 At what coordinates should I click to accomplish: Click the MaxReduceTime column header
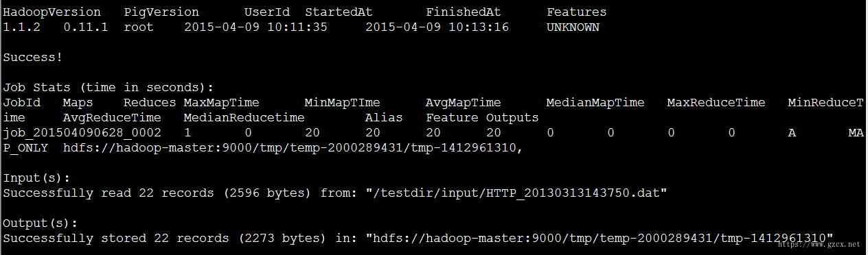pyautogui.click(x=716, y=103)
